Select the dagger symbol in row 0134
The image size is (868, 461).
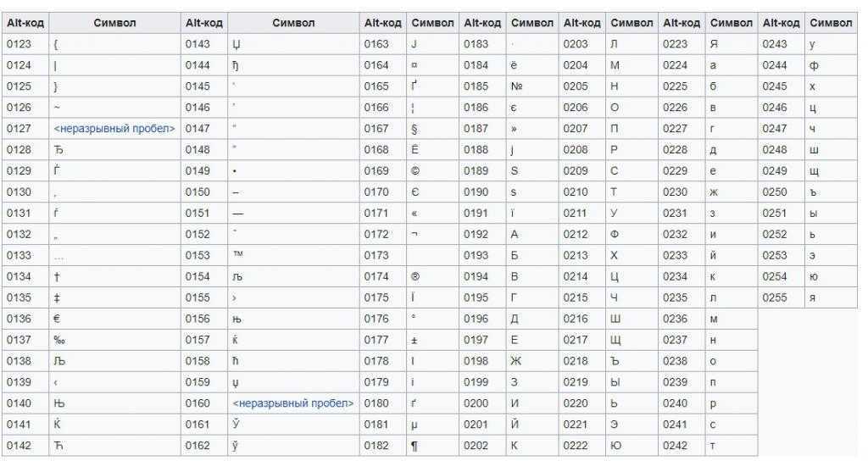[57, 277]
